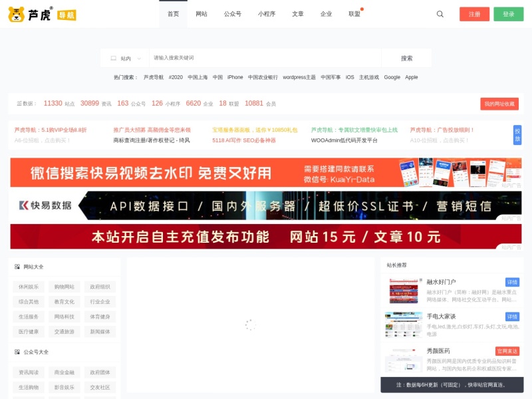The height and width of the screenshot is (399, 532).
Task: Open the 联盟 nav item
Action: pos(354,14)
